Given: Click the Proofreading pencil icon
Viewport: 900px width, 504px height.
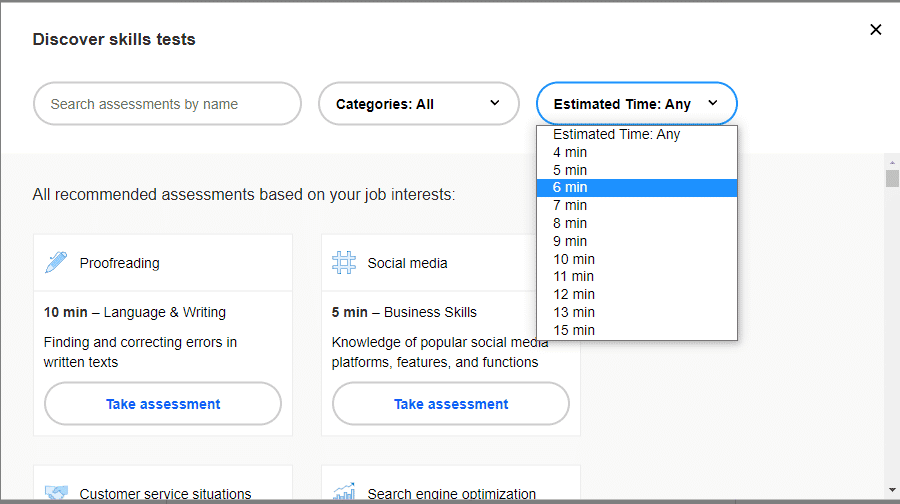Looking at the screenshot, I should coord(56,263).
